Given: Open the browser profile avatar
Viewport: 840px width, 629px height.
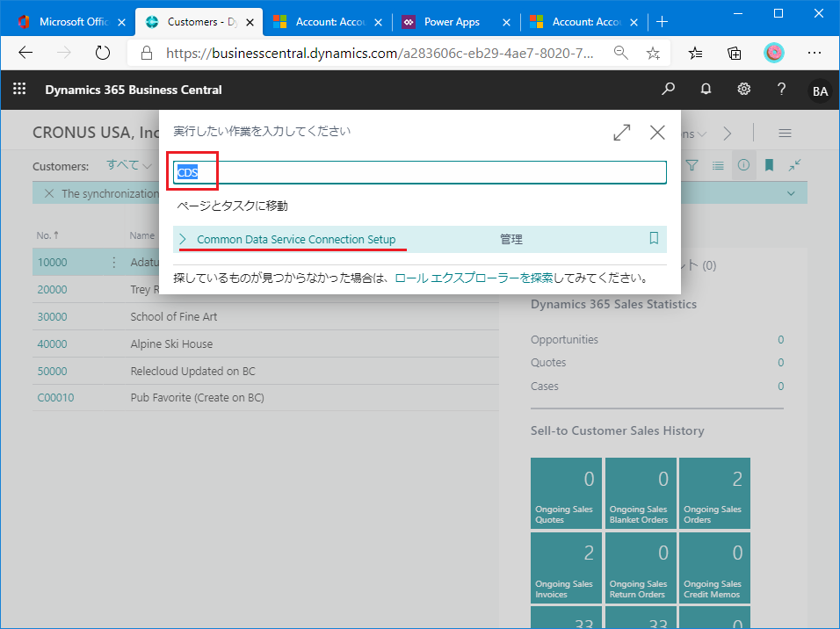Looking at the screenshot, I should point(773,53).
